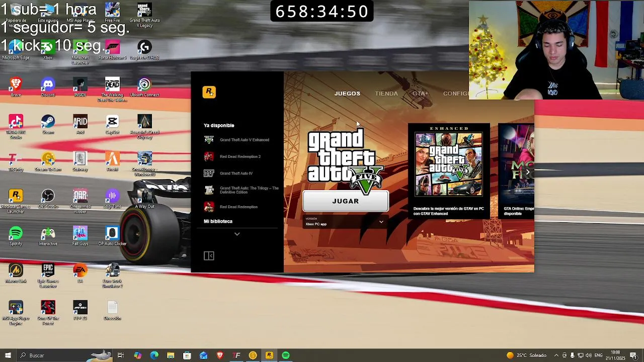Open the Windows Start menu

[8, 355]
